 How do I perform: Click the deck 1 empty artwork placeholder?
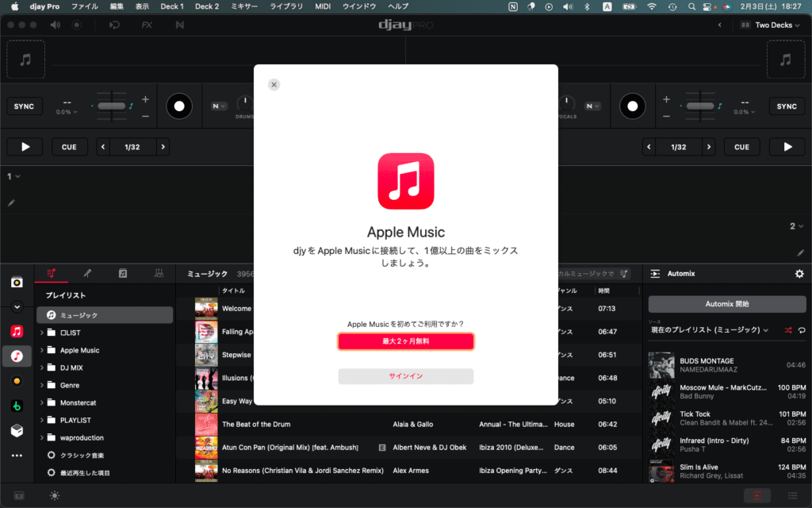(25, 60)
